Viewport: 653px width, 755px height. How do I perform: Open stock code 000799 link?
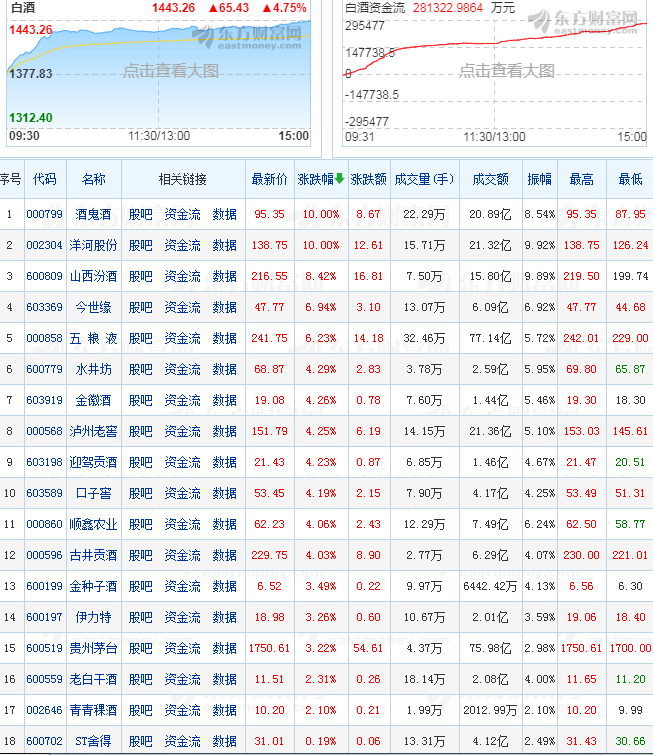pyautogui.click(x=44, y=214)
